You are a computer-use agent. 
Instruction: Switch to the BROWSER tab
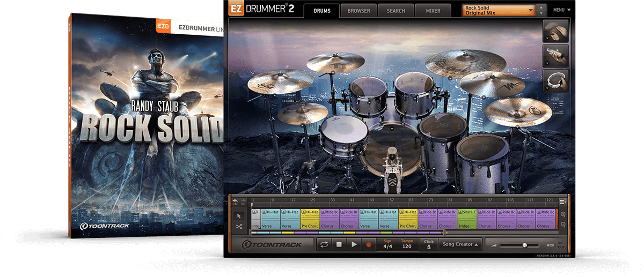point(358,11)
